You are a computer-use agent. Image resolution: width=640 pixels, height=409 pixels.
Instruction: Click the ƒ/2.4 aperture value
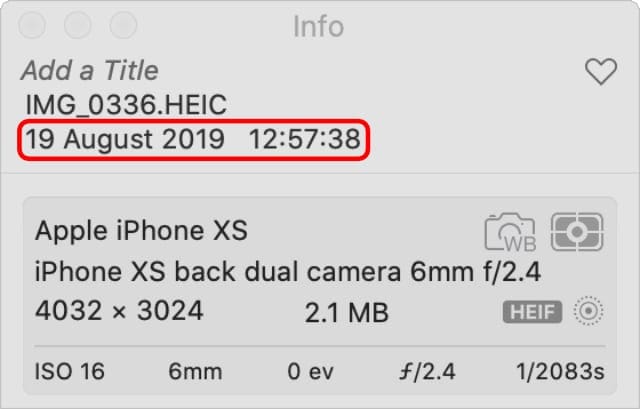(427, 372)
